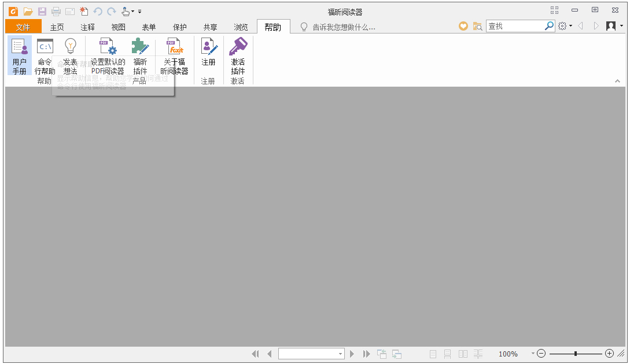The image size is (630, 364).
Task: Go to next page arrow
Action: tap(352, 354)
